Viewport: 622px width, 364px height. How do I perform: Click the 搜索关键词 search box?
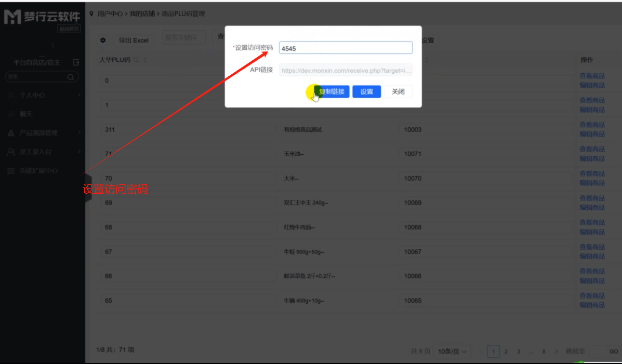[184, 37]
